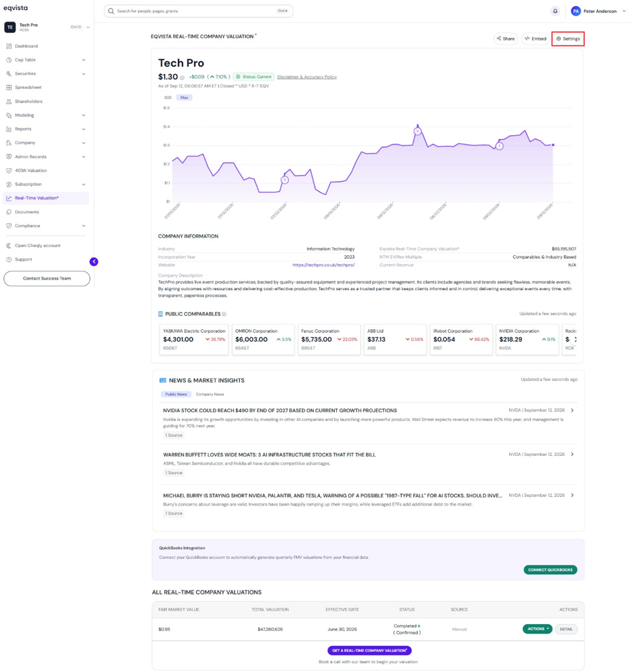Expand the Cap Table menu chevron
Image resolution: width=632 pixels, height=672 pixels.
pos(84,60)
